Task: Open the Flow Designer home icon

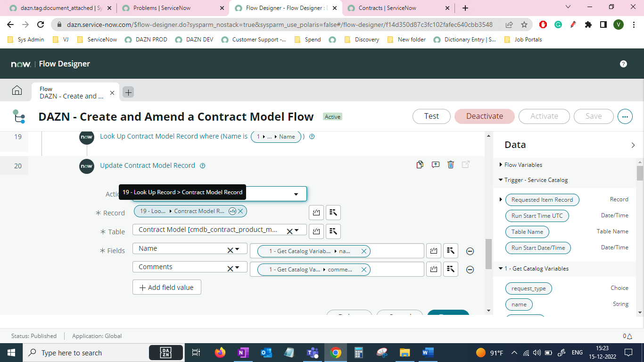Action: coord(17,90)
